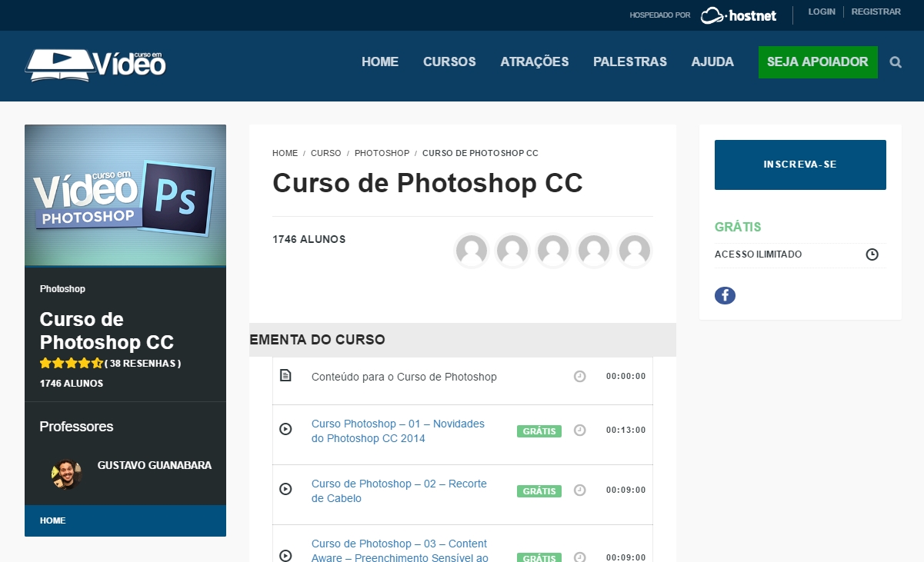
Task: Open the ATRAÇÕES menu
Action: click(535, 62)
